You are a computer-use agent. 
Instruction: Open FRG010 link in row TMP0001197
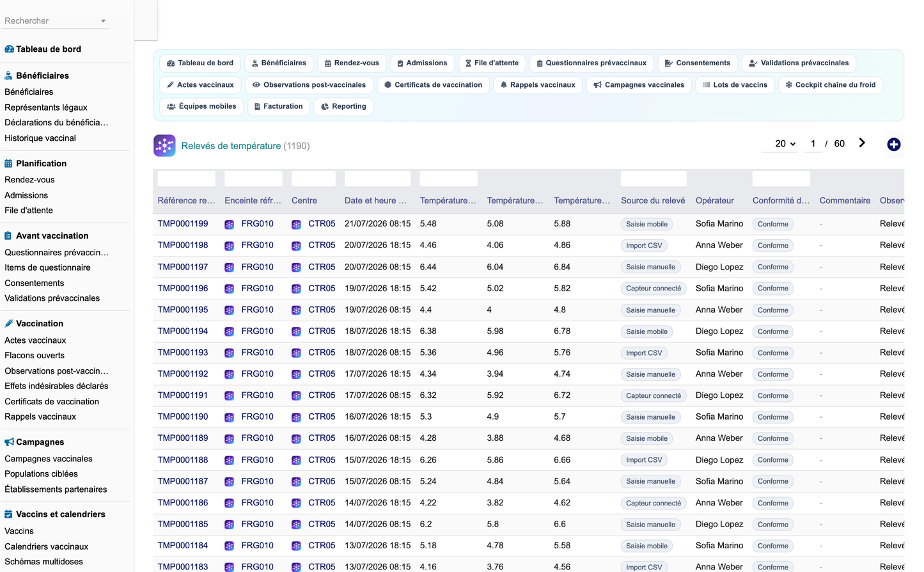[257, 267]
